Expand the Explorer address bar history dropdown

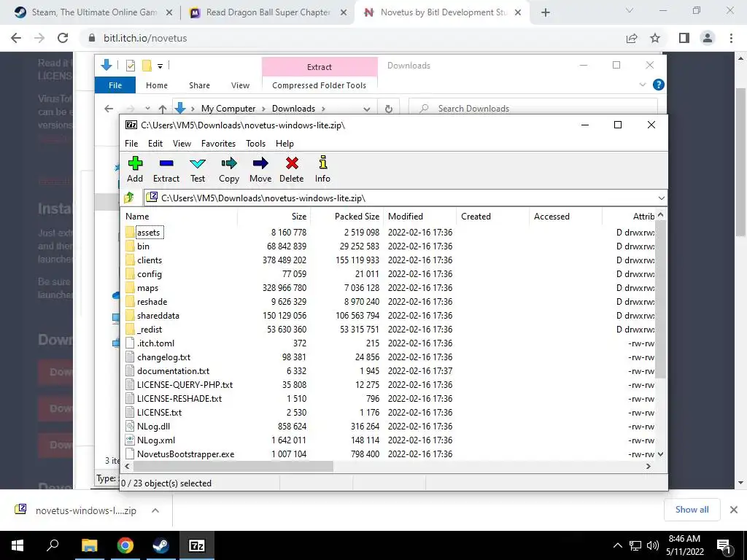point(366,109)
